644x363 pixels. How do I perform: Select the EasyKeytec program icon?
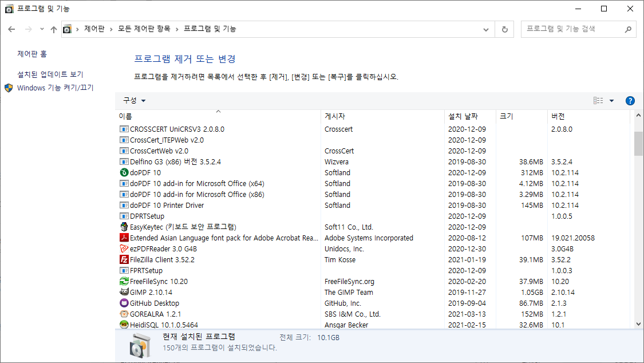point(124,227)
